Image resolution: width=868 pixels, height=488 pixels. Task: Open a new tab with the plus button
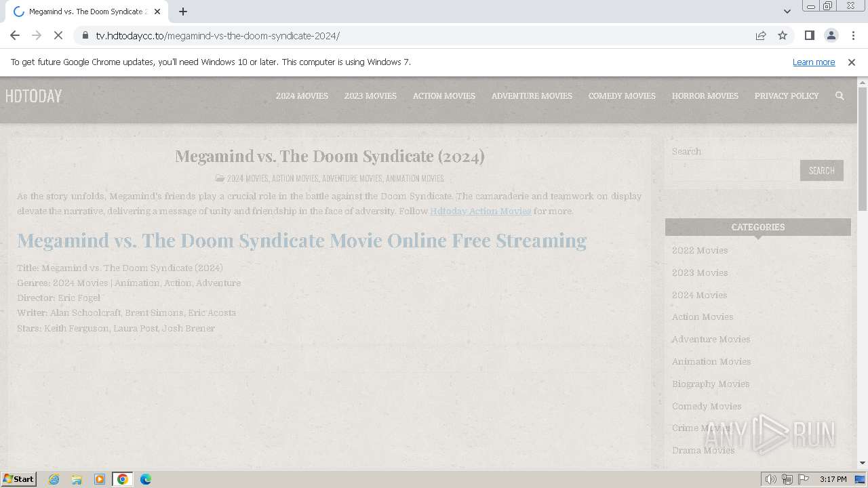pyautogui.click(x=183, y=12)
